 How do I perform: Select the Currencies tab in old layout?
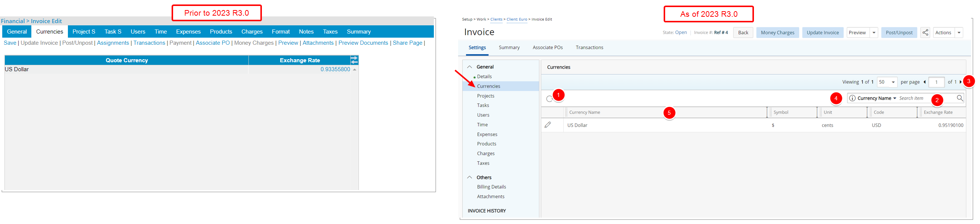tap(50, 32)
